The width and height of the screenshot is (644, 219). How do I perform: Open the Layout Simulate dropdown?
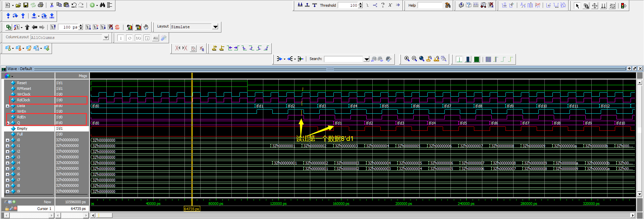click(215, 27)
